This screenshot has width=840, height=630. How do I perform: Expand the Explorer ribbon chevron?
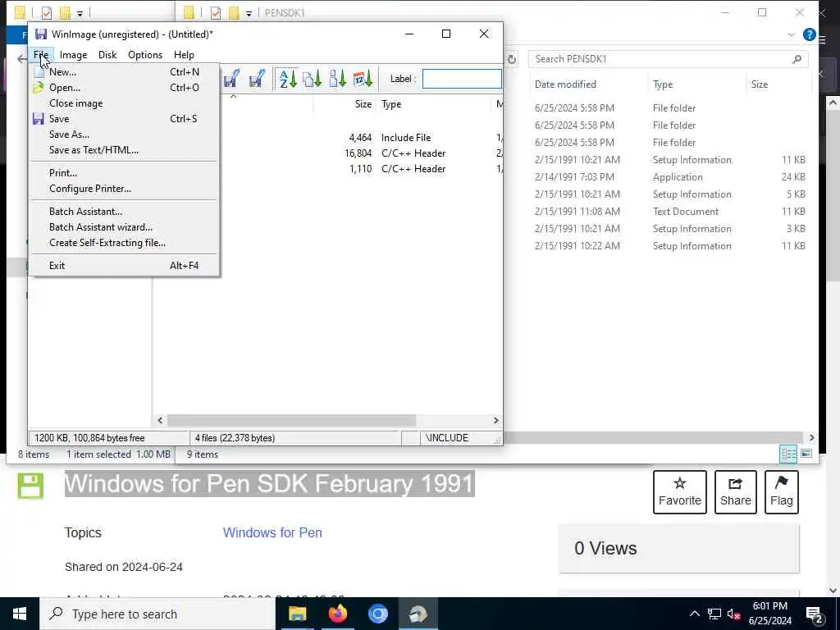tap(792, 34)
